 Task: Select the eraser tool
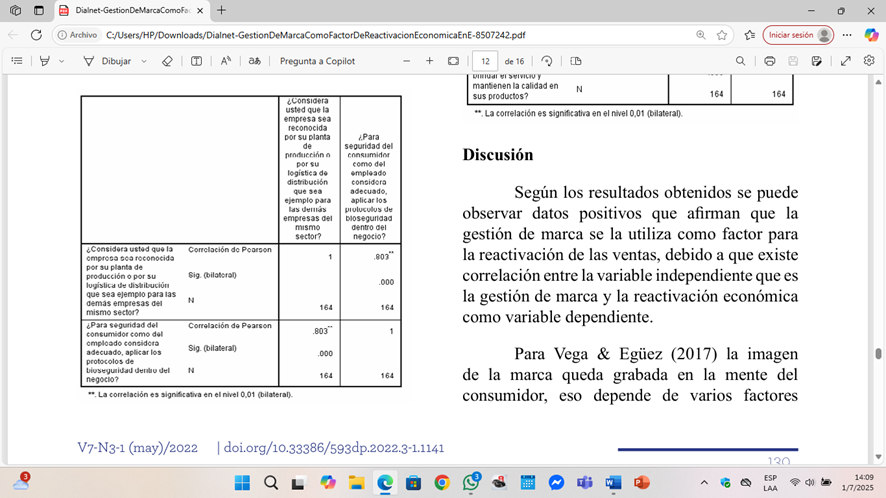click(x=167, y=61)
